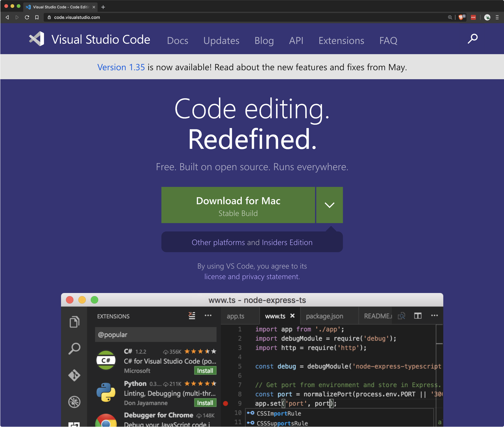504x427 pixels.
Task: Install the Python extension
Action: coord(205,403)
